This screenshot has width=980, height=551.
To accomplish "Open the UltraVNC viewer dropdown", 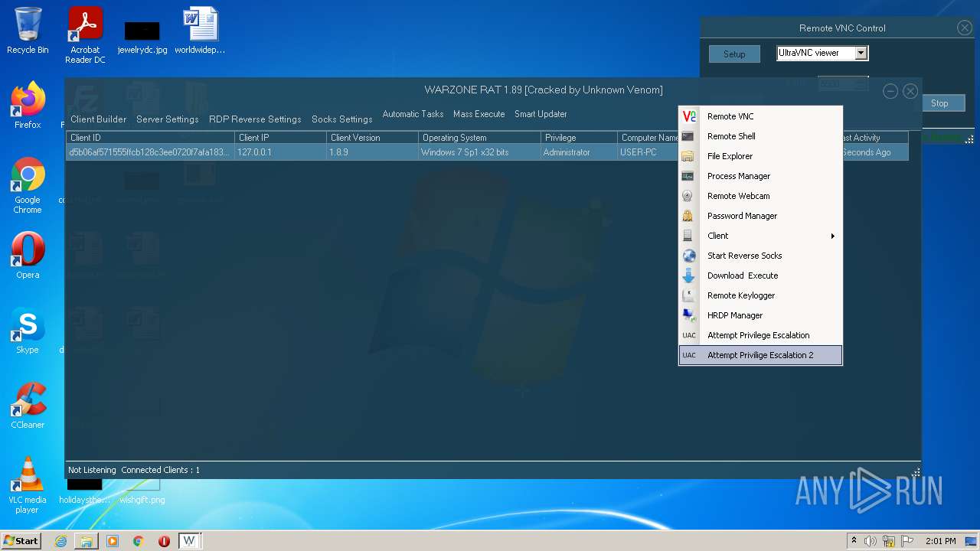I will [861, 53].
